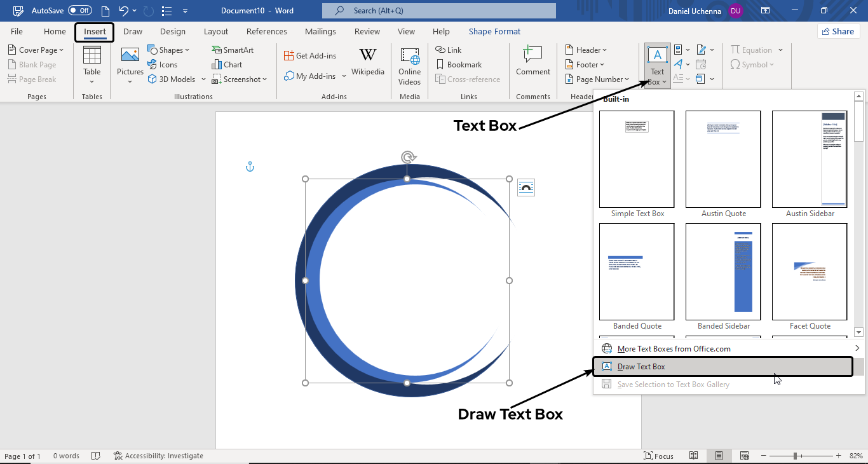Image resolution: width=868 pixels, height=464 pixels.
Task: Insert a Chart
Action: pyautogui.click(x=227, y=64)
